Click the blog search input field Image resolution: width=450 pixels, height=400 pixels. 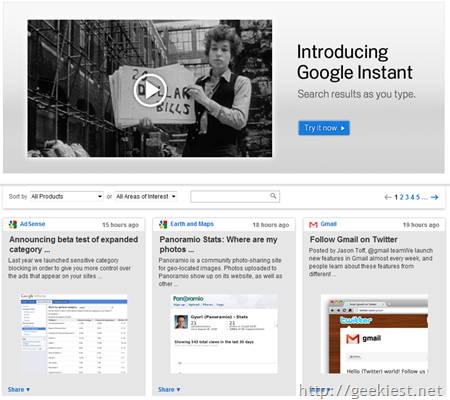pyautogui.click(x=235, y=196)
